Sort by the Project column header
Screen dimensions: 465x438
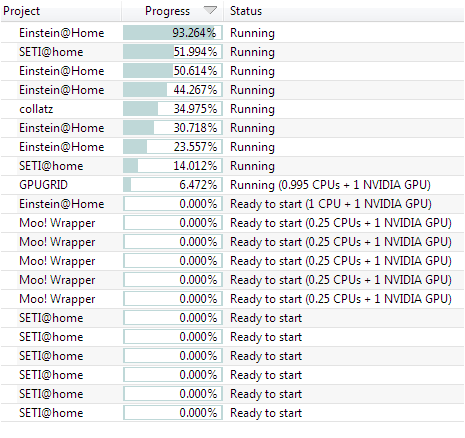click(61, 11)
